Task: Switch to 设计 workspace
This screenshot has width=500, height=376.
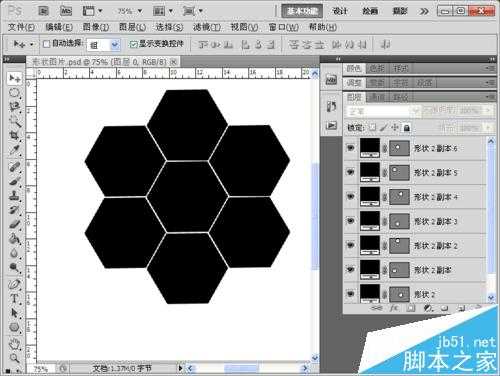Action: tap(340, 11)
